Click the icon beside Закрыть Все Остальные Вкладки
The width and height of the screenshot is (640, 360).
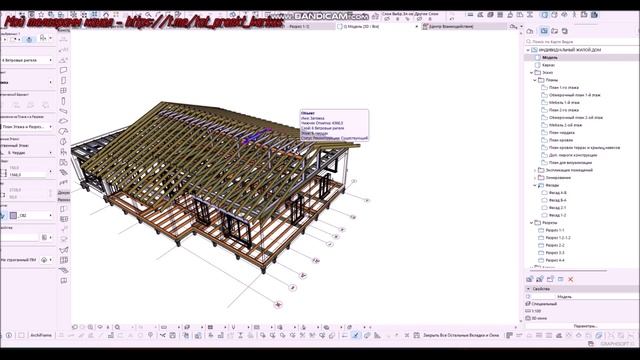pyautogui.click(x=416, y=335)
